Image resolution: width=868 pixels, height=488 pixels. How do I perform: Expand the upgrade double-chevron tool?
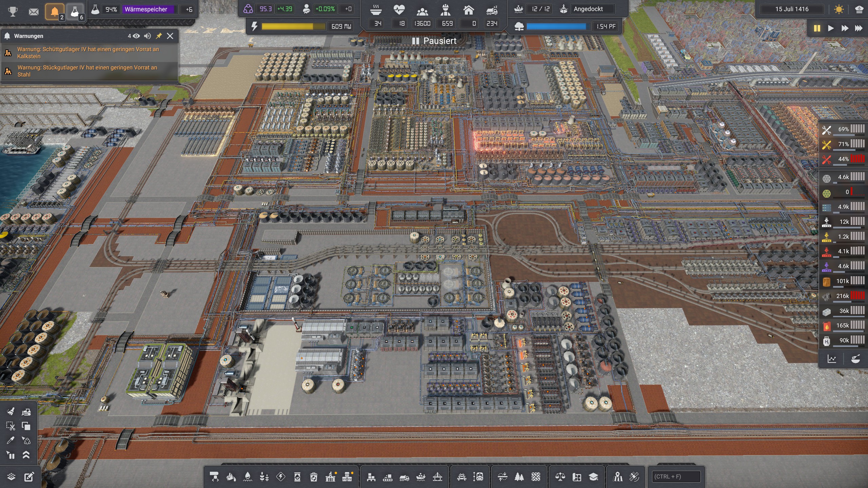coord(26,455)
